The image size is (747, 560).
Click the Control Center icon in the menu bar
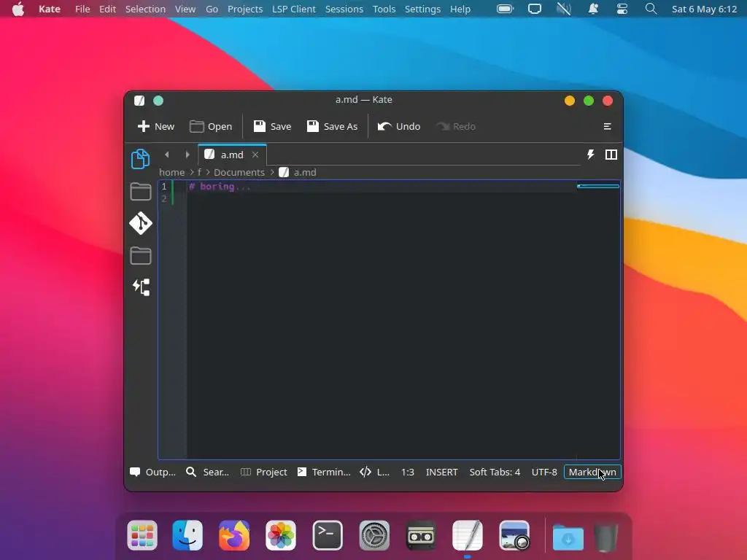tap(622, 9)
